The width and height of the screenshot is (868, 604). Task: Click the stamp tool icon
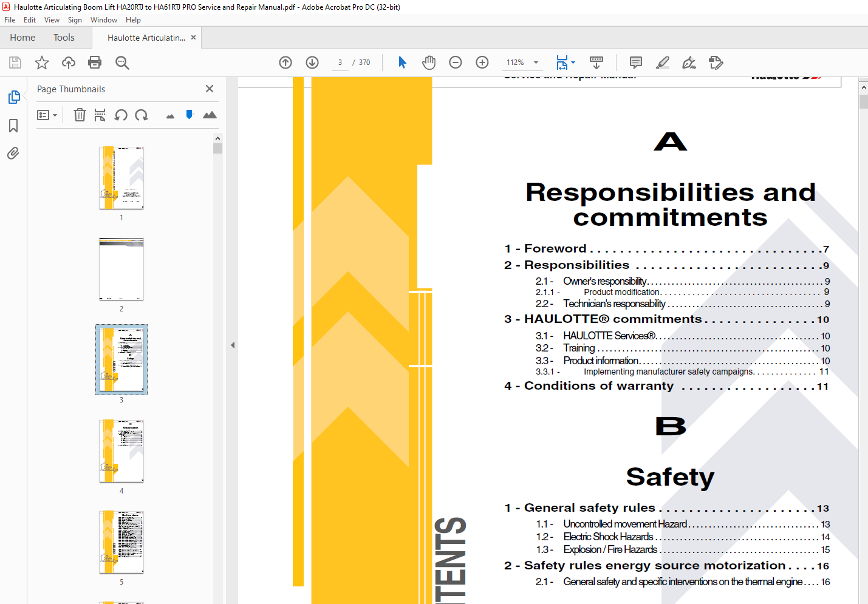click(716, 63)
